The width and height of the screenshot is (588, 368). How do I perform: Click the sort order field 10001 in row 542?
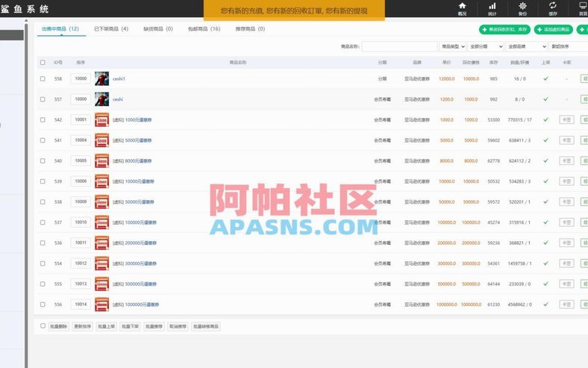pyautogui.click(x=81, y=119)
